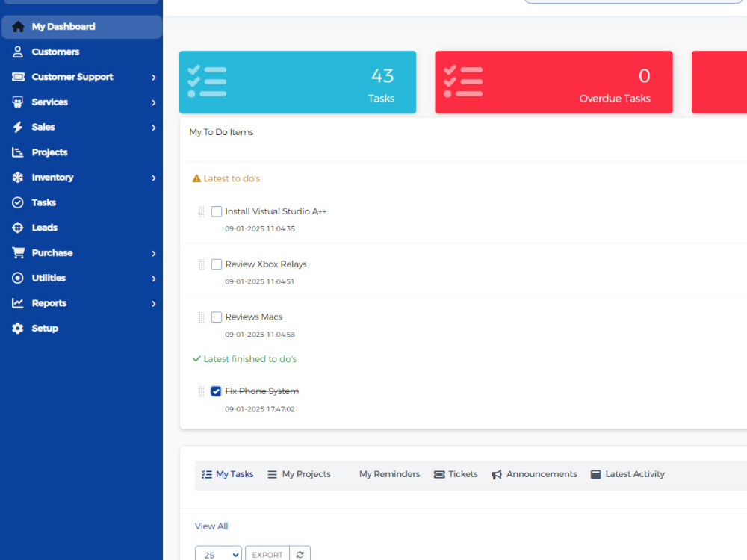Click the Reports line-chart icon
747x560 pixels.
pos(18,303)
